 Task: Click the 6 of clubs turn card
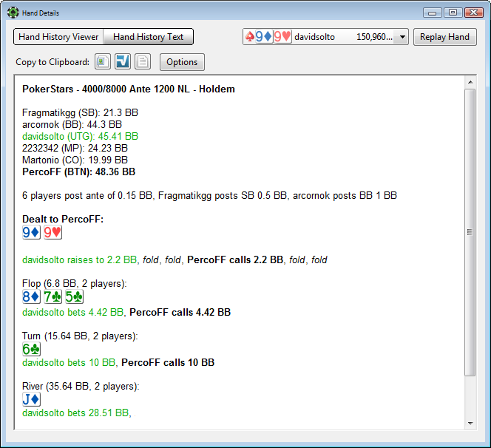click(31, 349)
